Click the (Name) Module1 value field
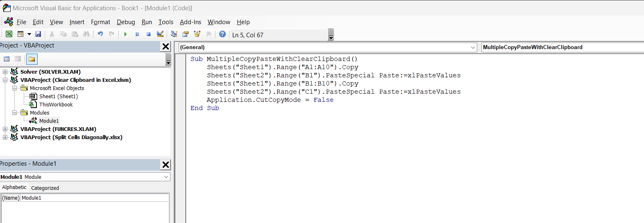This screenshot has height=223, width=644. coord(95,198)
